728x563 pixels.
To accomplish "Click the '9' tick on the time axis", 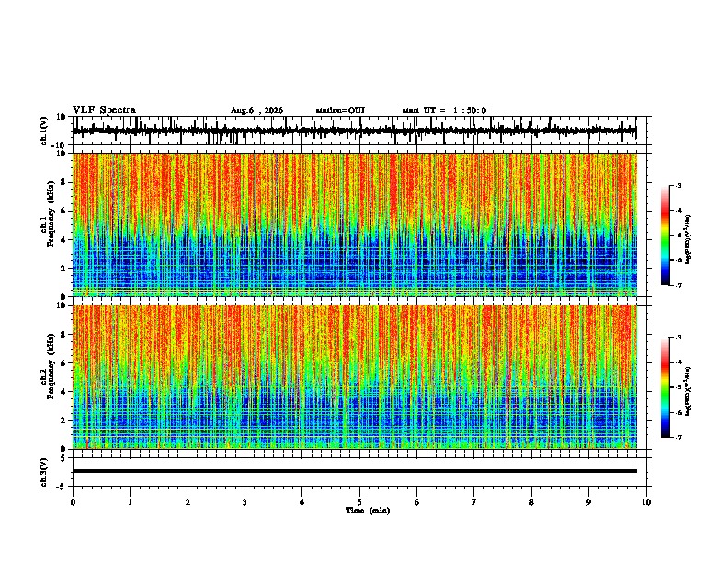I will coord(588,502).
